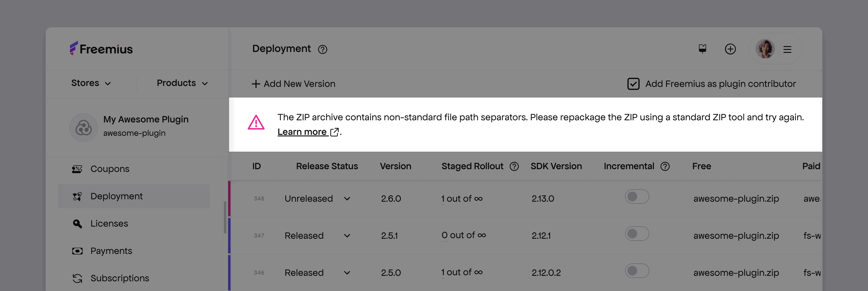Go to Licenses in the sidebar
Image resolution: width=868 pixels, height=291 pixels.
(x=109, y=223)
